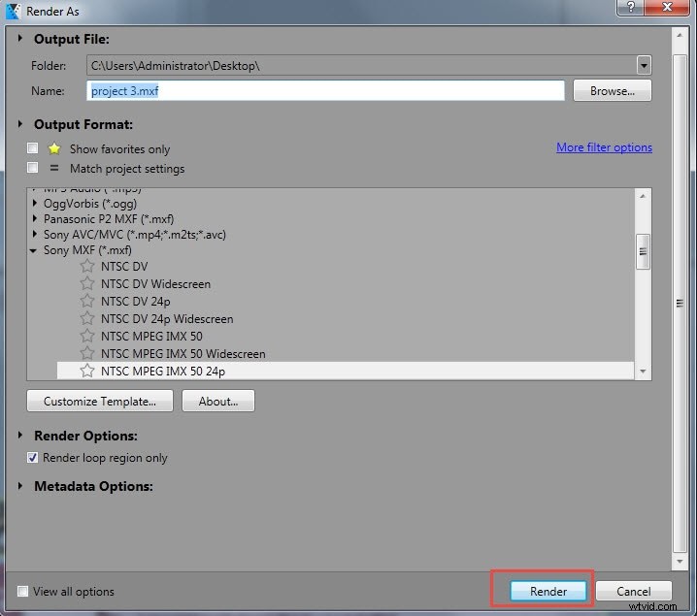Expand the Metadata Options section
697x616 pixels.
pos(20,486)
